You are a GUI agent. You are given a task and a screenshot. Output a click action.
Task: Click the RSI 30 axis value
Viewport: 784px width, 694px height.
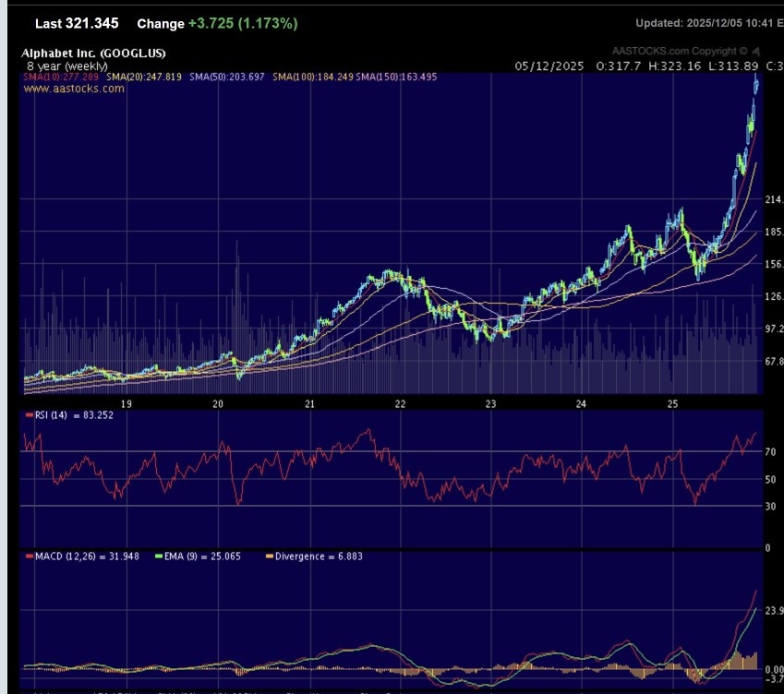point(770,506)
